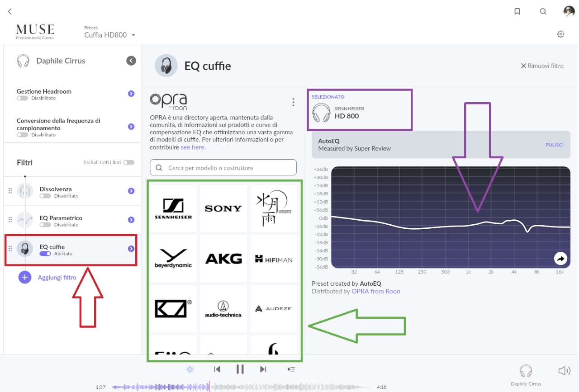The height and width of the screenshot is (392, 579).
Task: Open the volume speaker control
Action: (564, 371)
